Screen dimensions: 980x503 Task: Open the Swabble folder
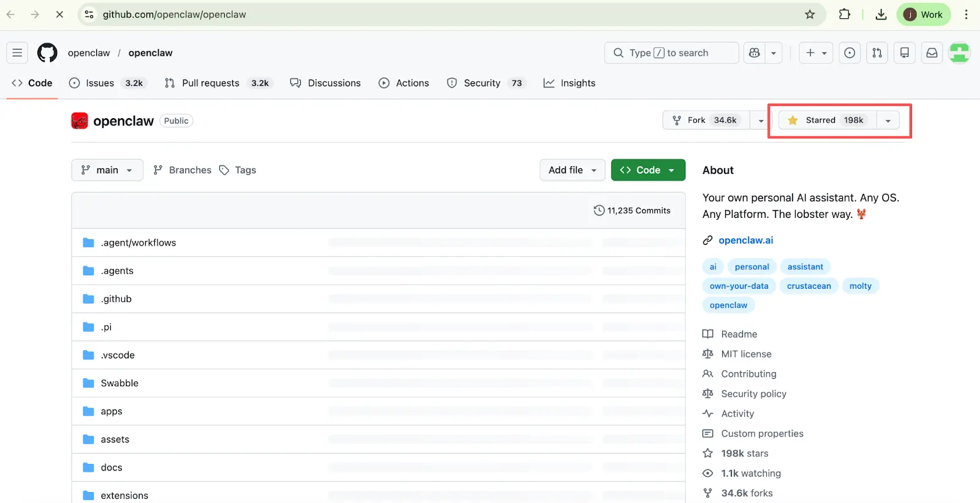(x=119, y=384)
